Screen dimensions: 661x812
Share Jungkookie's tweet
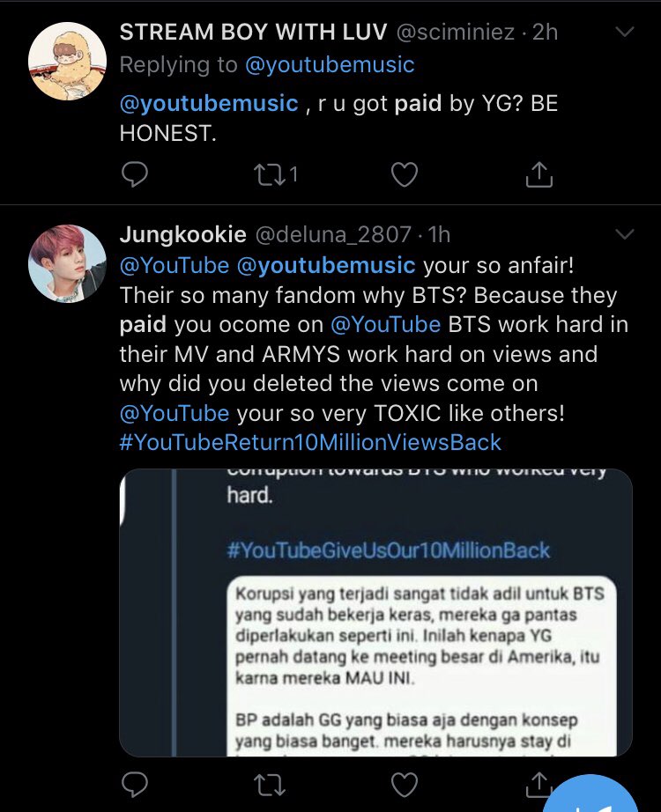point(539,785)
